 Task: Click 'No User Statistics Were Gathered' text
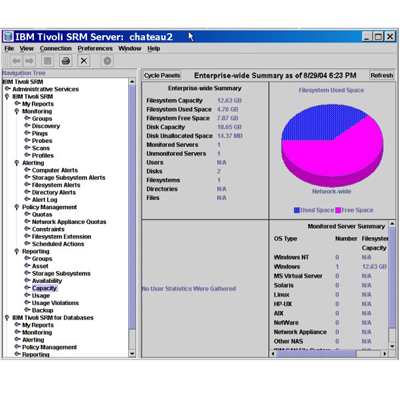coord(189,289)
